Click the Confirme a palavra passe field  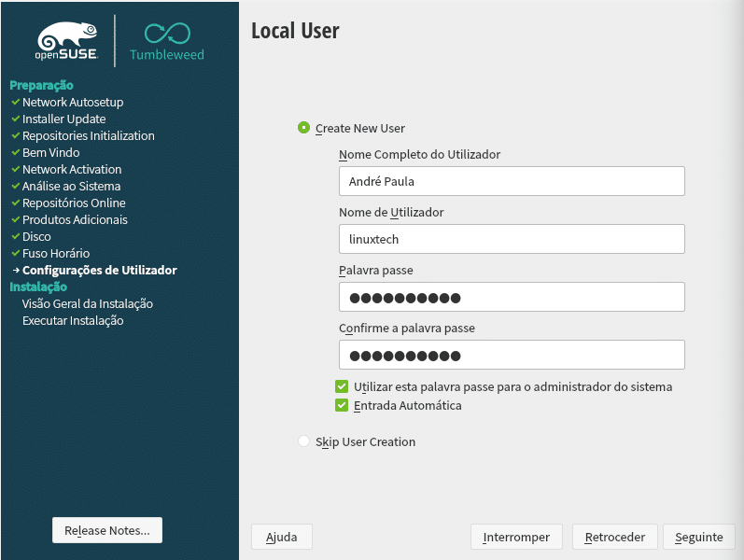pos(512,355)
